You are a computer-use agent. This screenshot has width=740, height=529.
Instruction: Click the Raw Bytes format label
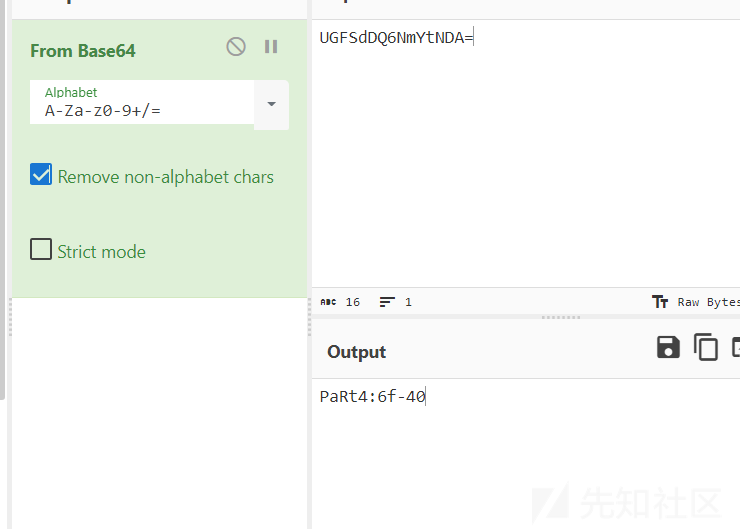(x=709, y=302)
